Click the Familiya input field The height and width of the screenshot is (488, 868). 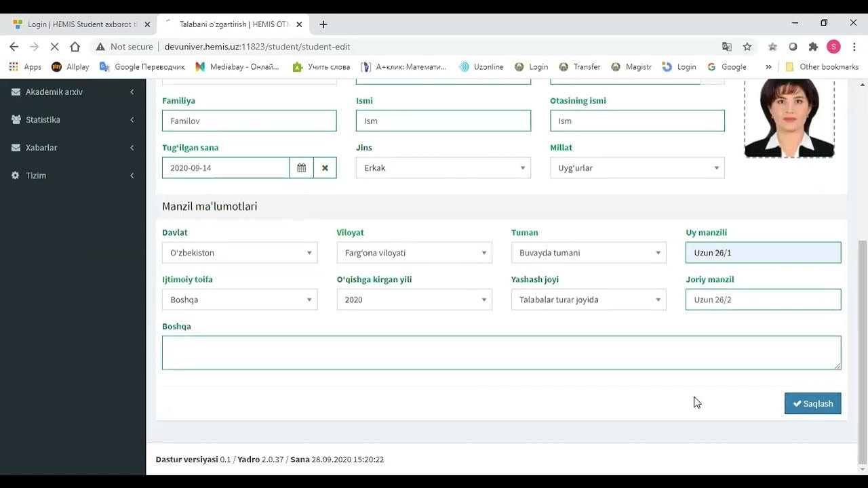250,121
